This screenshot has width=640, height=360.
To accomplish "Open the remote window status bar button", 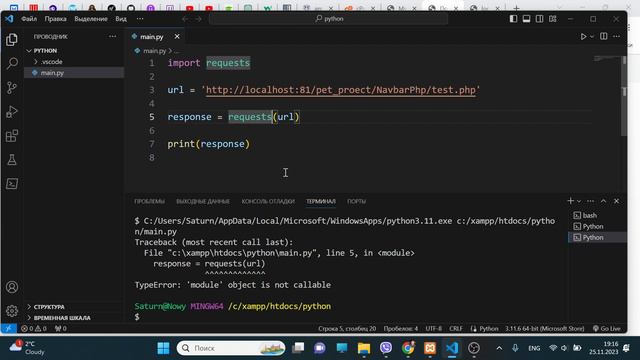I will pyautogui.click(x=9, y=328).
